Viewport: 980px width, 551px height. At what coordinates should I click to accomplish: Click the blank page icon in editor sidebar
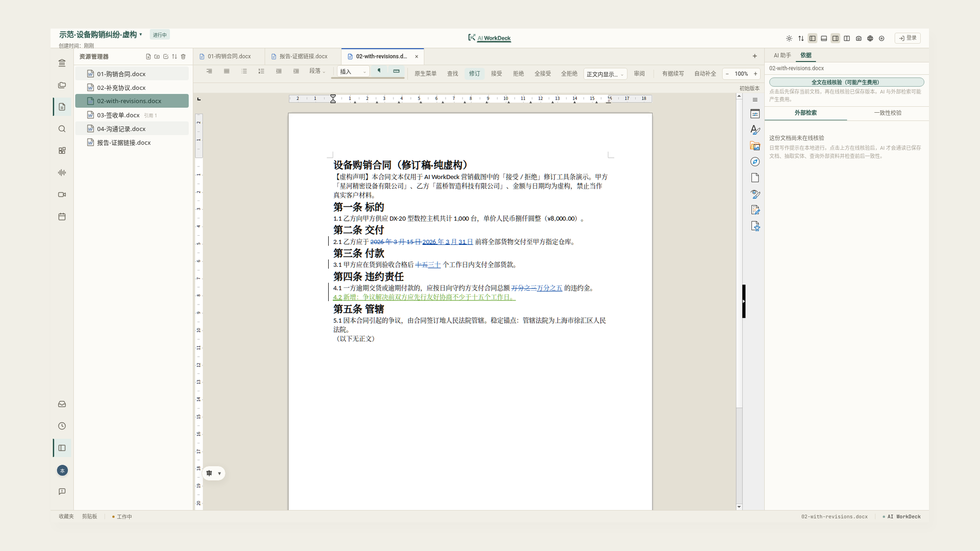755,178
